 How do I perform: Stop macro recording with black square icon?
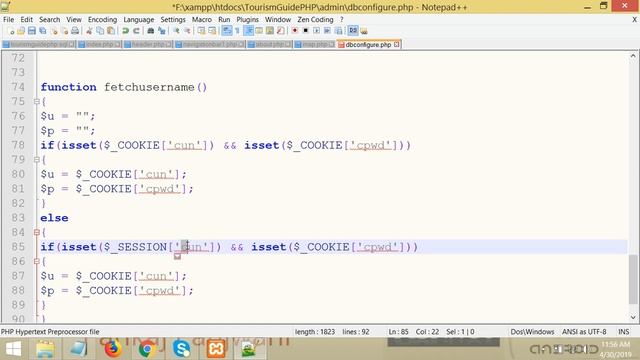point(305,31)
